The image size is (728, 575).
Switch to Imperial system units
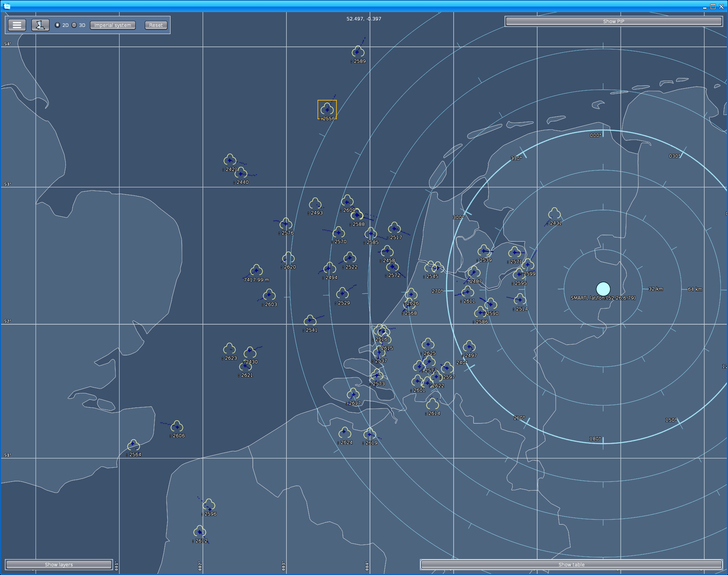pyautogui.click(x=113, y=25)
